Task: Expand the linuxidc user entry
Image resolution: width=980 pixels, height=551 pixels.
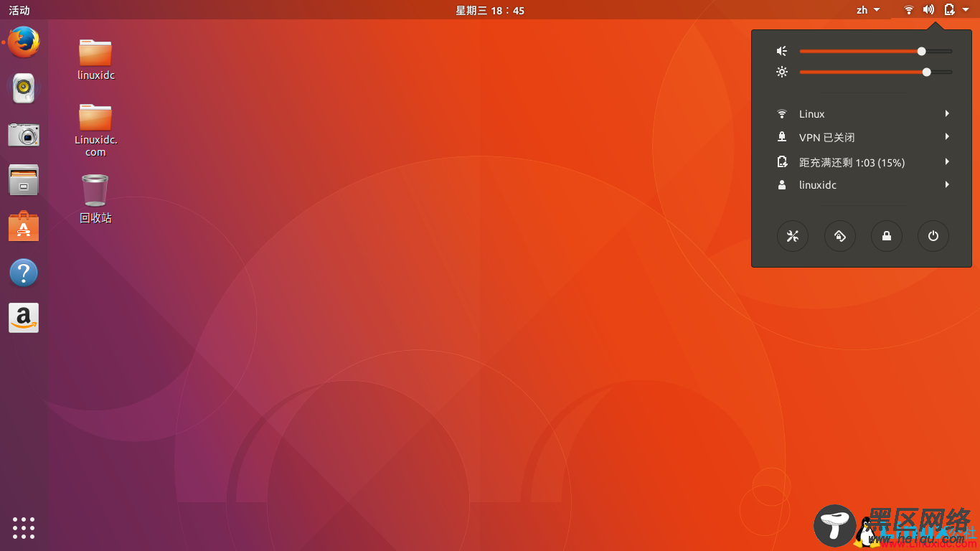Action: [862, 185]
